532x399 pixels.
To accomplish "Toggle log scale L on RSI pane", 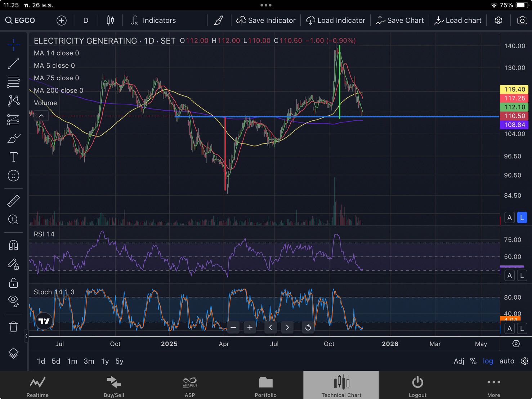I will click(x=522, y=275).
